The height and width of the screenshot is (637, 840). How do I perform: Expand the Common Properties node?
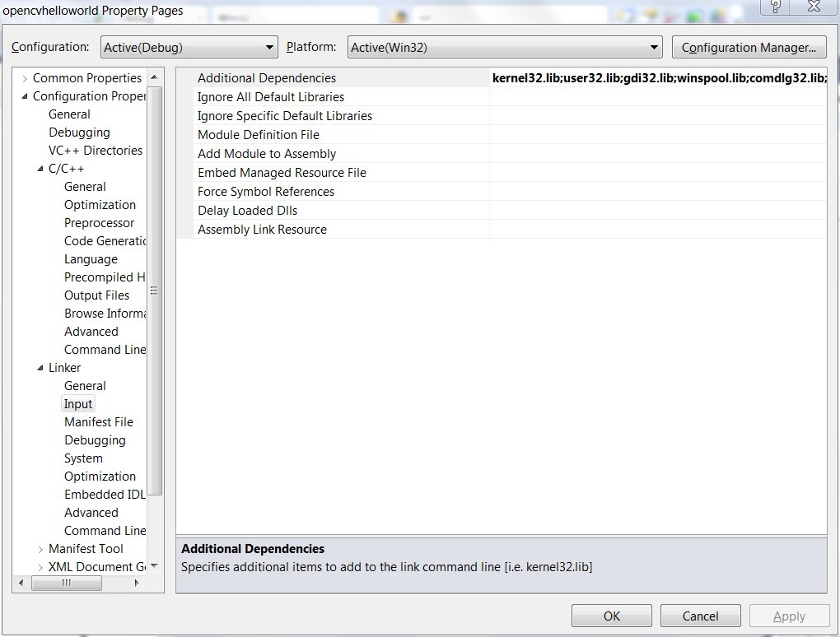(x=25, y=77)
